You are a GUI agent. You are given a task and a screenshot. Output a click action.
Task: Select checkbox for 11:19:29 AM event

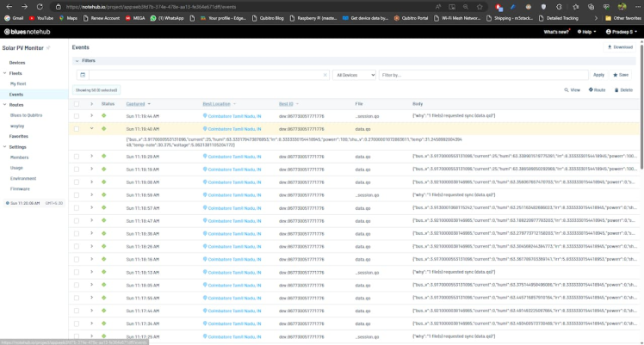pos(77,157)
